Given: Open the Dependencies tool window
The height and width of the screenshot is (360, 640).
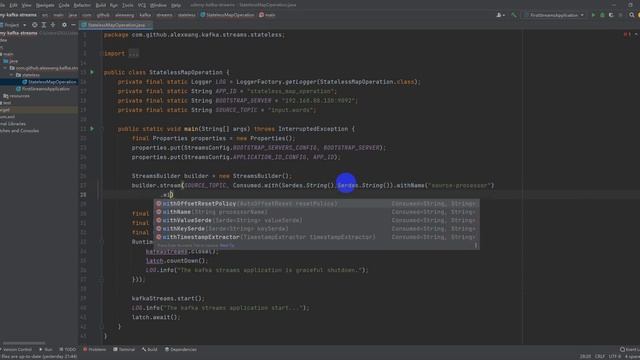Looking at the screenshot, I should (x=181, y=350).
